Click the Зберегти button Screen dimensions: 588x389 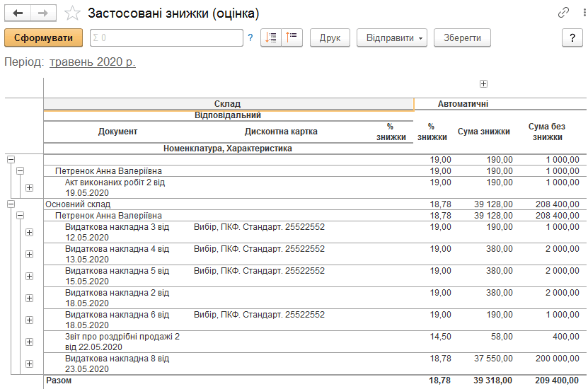point(462,37)
